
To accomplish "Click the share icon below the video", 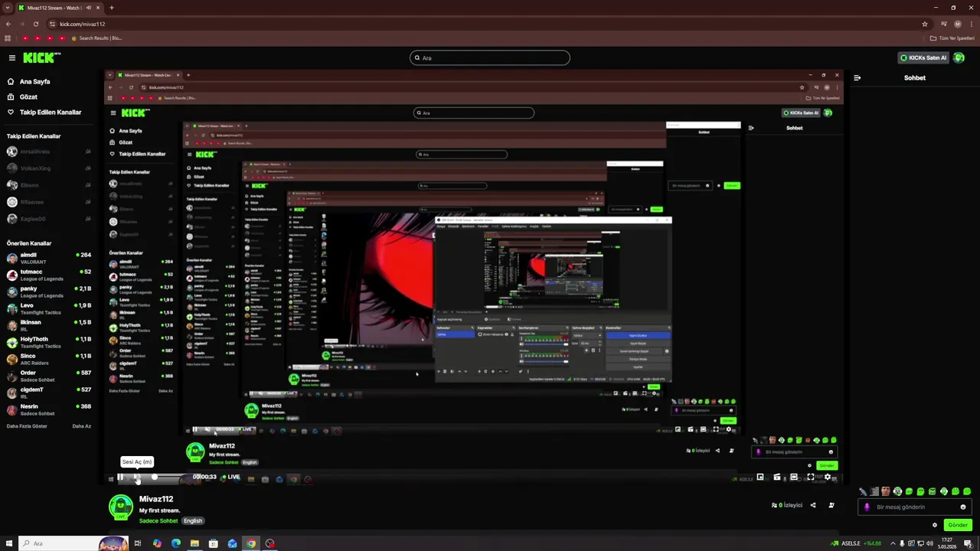I will (x=813, y=505).
